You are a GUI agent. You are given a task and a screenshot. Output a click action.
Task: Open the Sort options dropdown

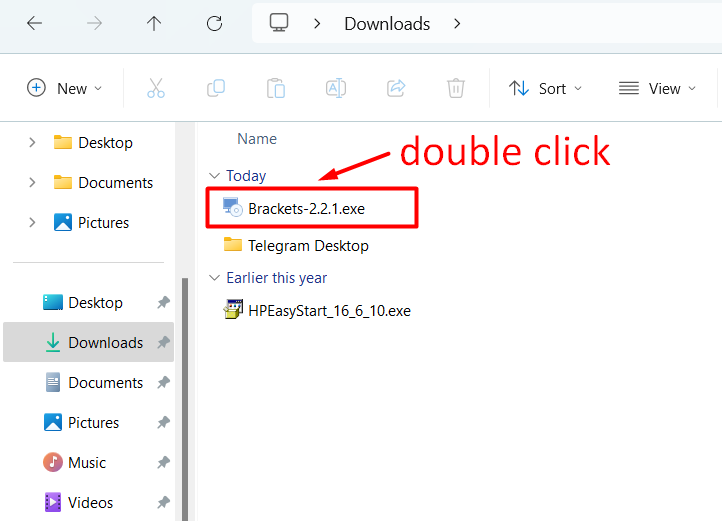pyautogui.click(x=545, y=88)
